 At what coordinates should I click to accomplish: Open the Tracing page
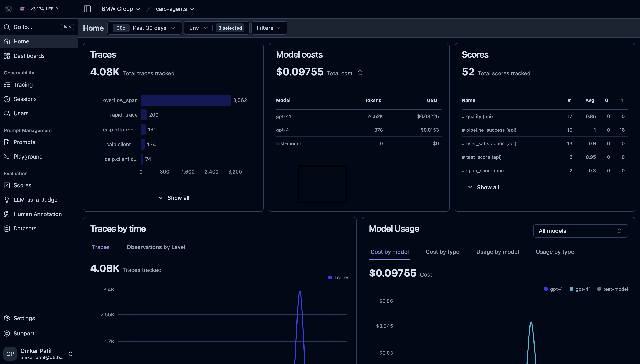[x=39, y=84]
